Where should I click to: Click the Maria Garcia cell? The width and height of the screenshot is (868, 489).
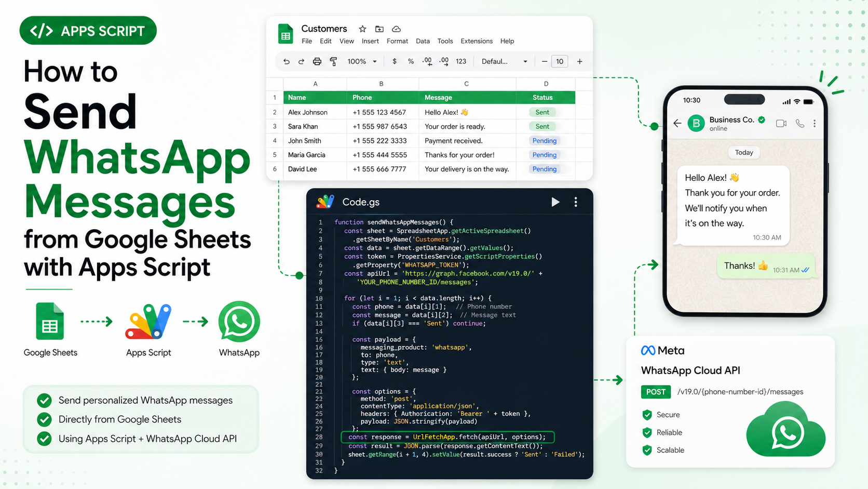(x=315, y=155)
